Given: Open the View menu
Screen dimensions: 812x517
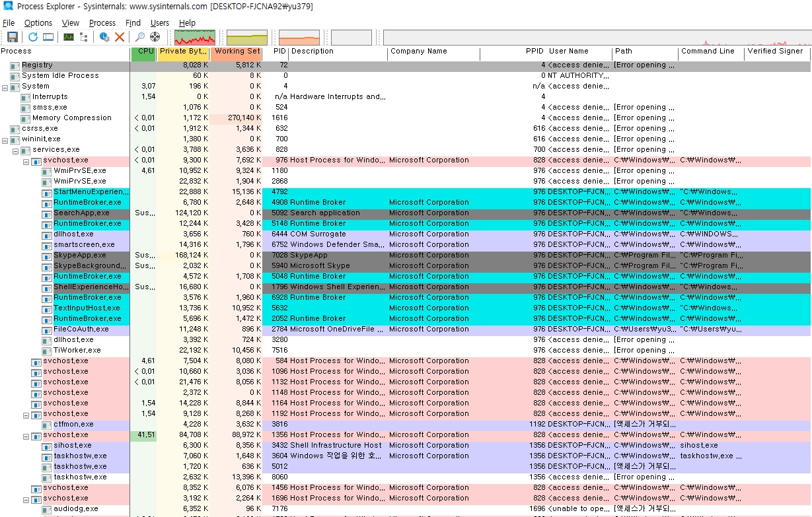Looking at the screenshot, I should tap(71, 23).
